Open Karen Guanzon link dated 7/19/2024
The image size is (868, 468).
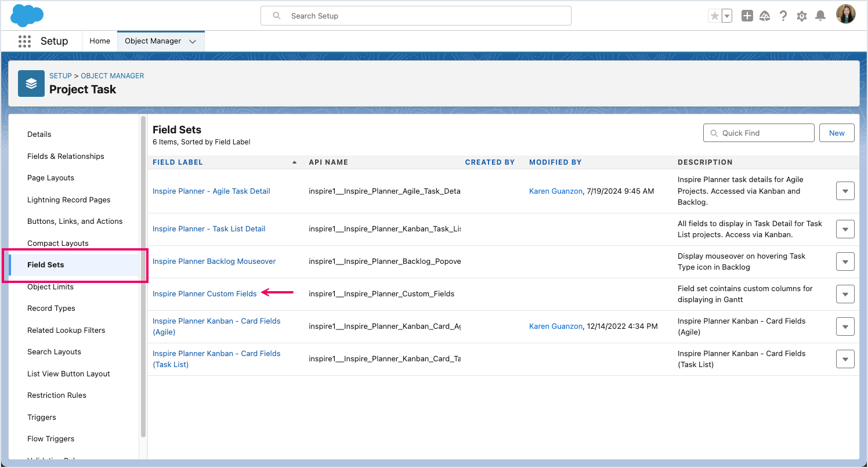click(x=556, y=191)
